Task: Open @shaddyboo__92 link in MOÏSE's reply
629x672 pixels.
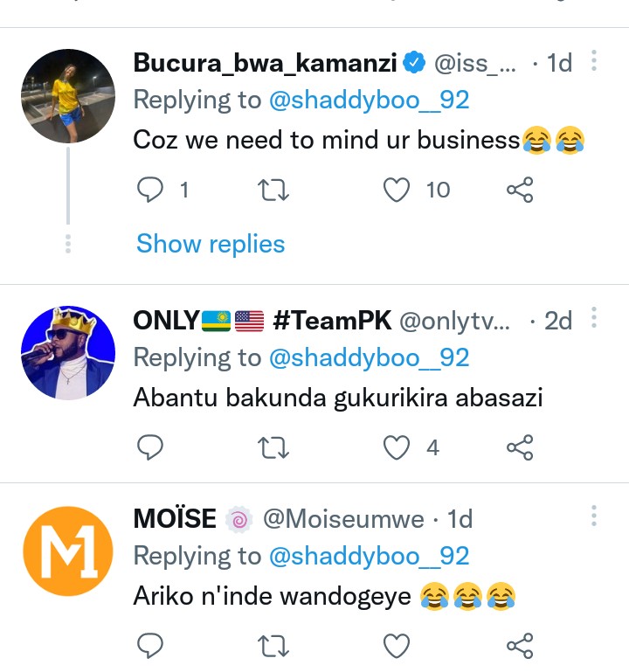Action: pos(370,556)
